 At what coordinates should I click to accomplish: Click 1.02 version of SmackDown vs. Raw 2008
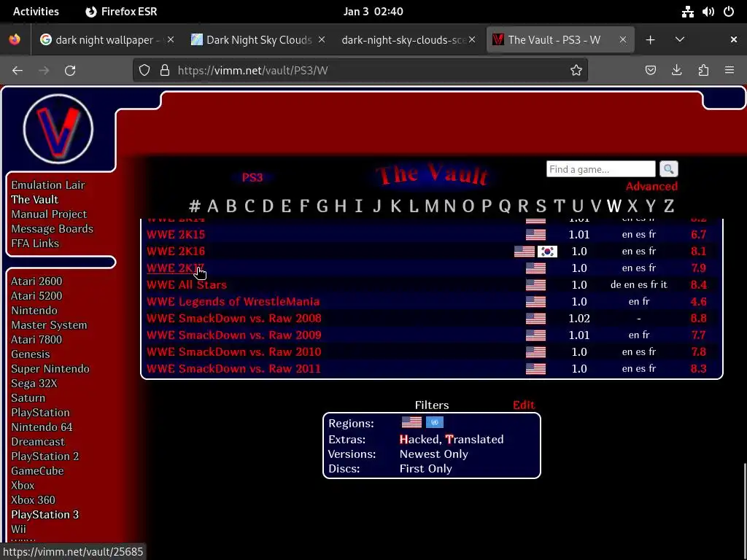coord(579,318)
